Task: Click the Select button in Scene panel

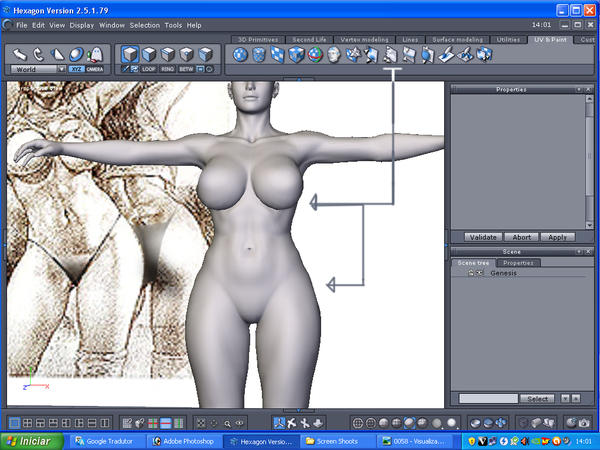Action: 537,399
